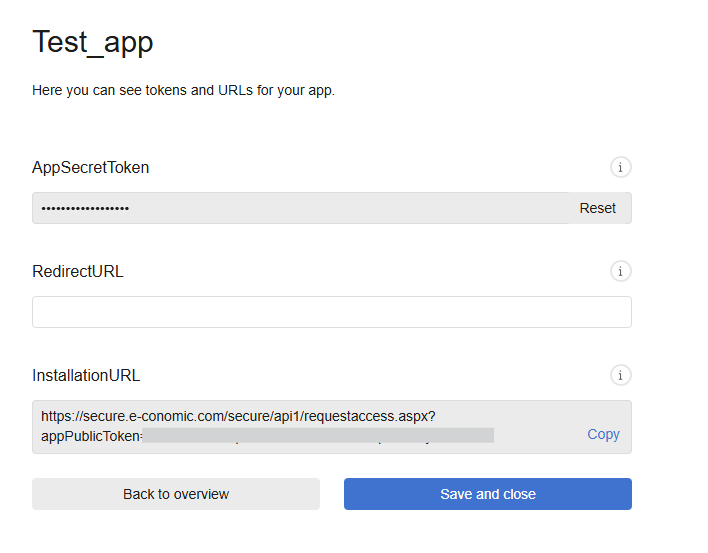Click the InstallationURL info icon
The image size is (708, 553).
[620, 375]
